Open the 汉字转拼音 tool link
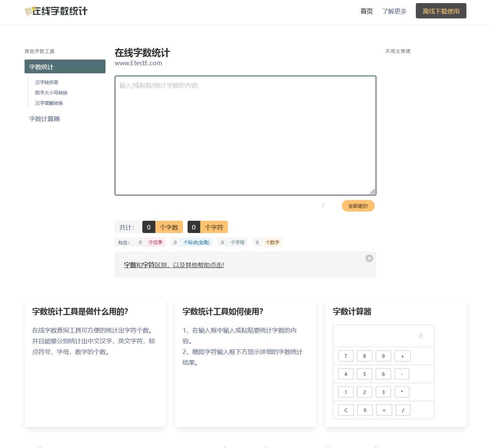The image size is (491, 448). pyautogui.click(x=47, y=82)
